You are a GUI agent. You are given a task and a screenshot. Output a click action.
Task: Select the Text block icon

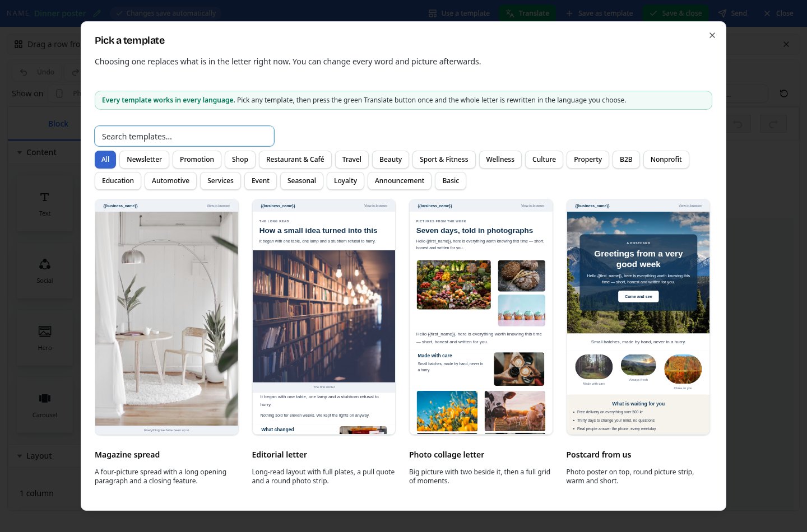pos(45,204)
